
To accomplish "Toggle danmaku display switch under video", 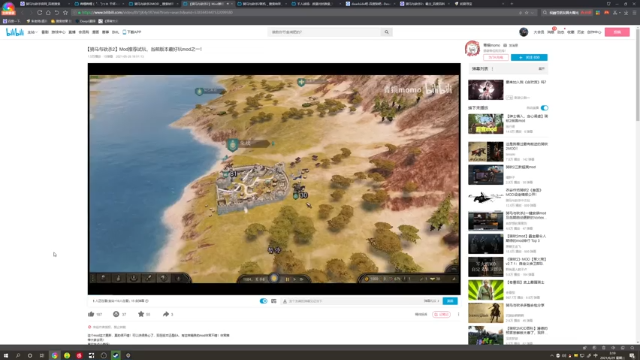I will pos(263,301).
